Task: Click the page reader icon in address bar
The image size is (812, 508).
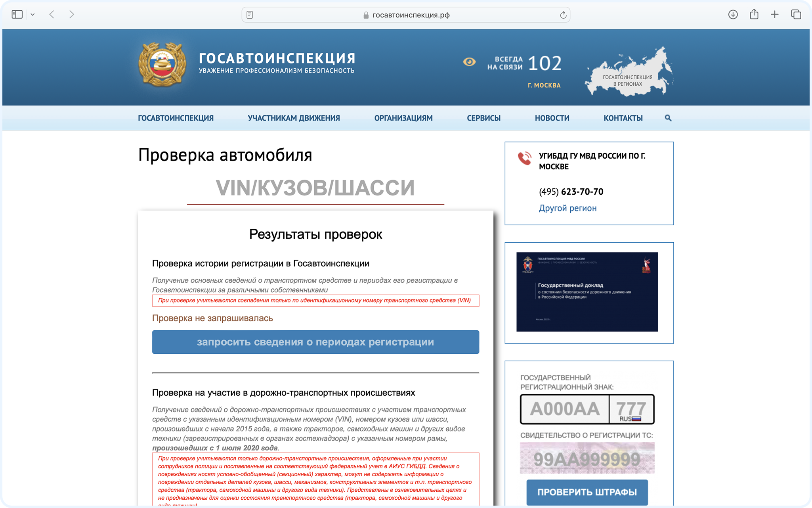Action: tap(250, 15)
